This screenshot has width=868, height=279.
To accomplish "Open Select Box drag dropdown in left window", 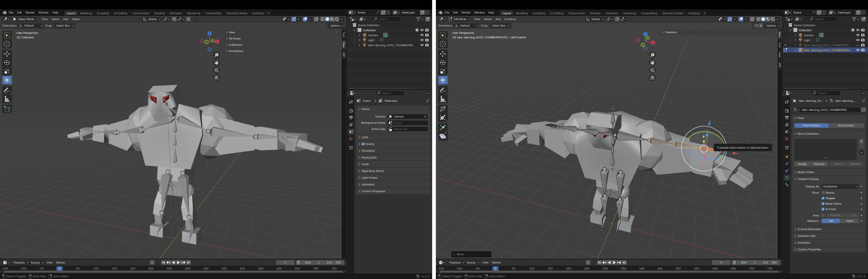I will pyautogui.click(x=64, y=26).
